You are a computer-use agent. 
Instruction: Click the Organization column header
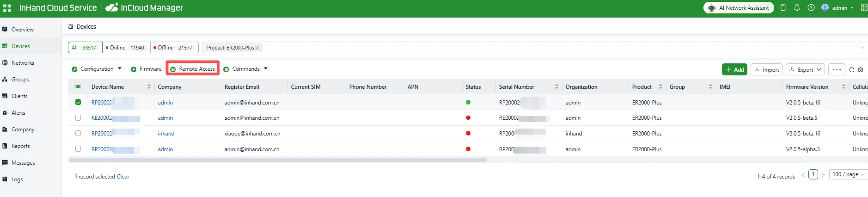click(581, 86)
